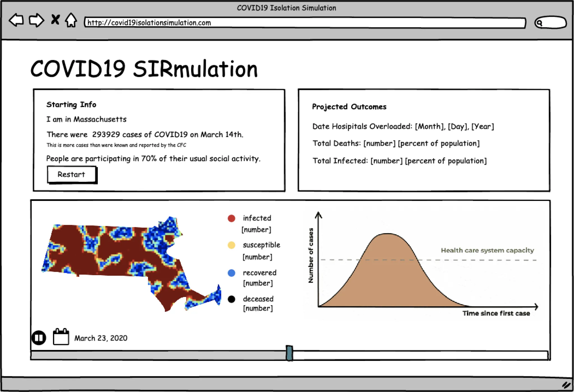Click 'Date Hosipitals Overloaded' line

coord(403,126)
